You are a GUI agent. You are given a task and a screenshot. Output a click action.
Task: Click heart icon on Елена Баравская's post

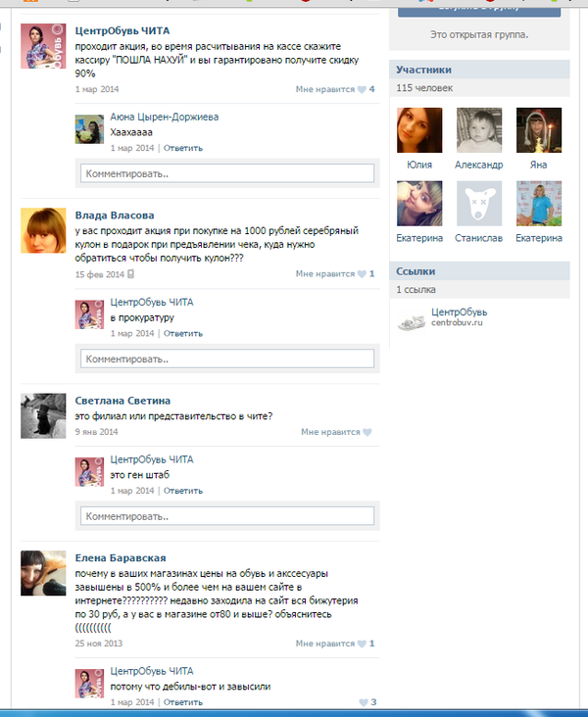pos(362,644)
